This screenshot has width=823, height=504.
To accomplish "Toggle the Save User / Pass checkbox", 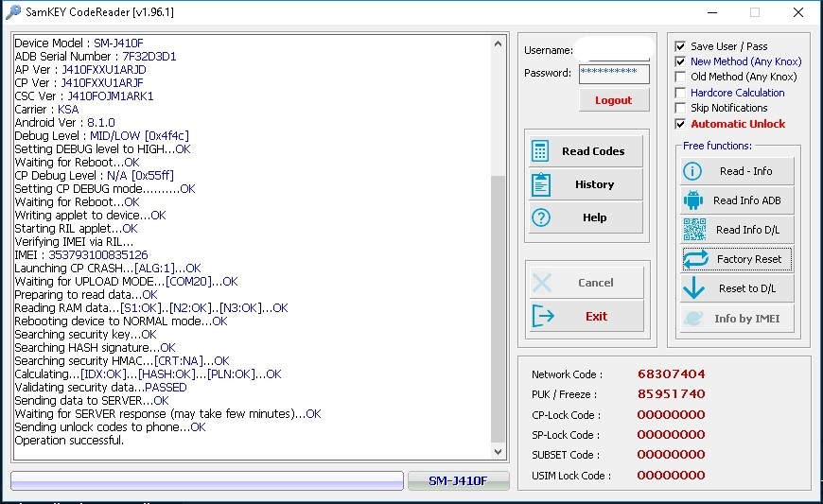I will coord(680,46).
